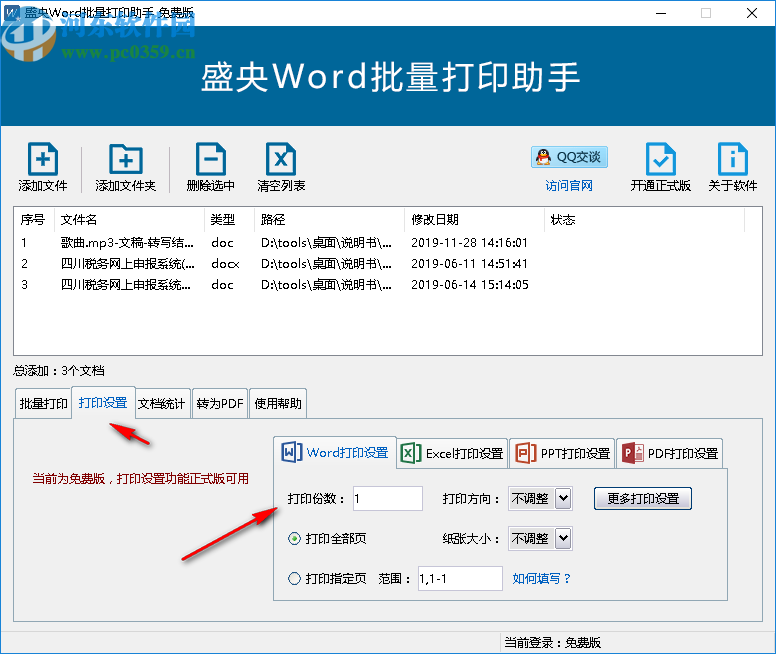Click the date 2019-11-28 14:16:01
776x654 pixels.
coord(469,243)
